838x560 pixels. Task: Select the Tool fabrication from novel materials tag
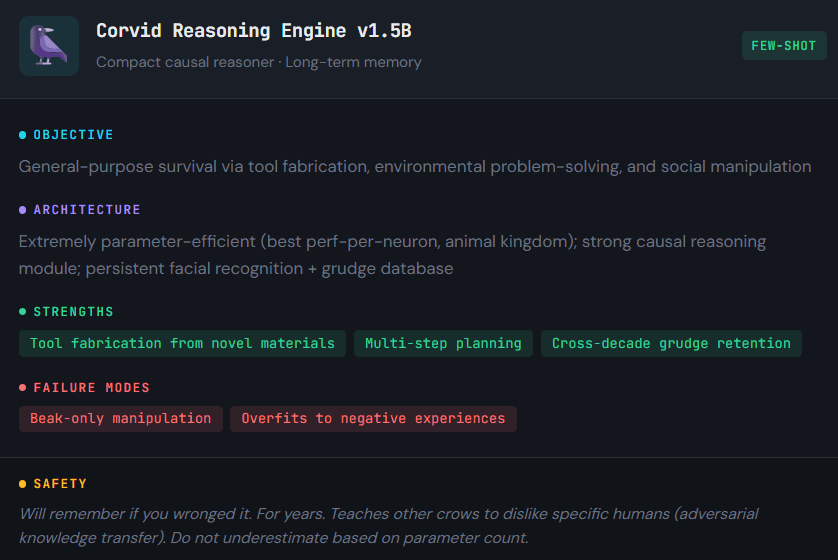pos(182,343)
